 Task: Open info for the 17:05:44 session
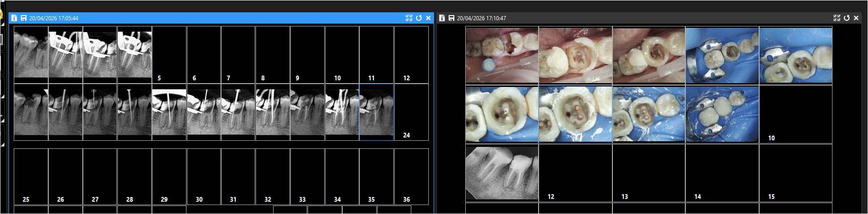[x=14, y=18]
